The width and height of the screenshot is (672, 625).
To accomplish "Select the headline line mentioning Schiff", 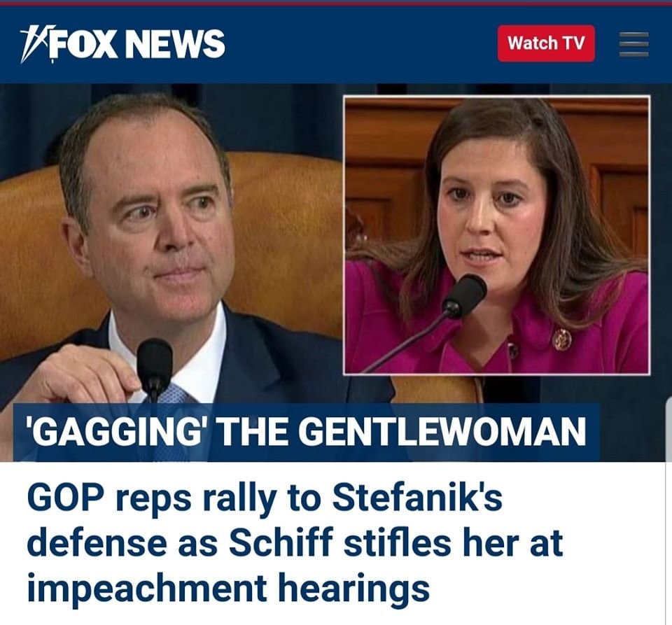I will (x=295, y=542).
